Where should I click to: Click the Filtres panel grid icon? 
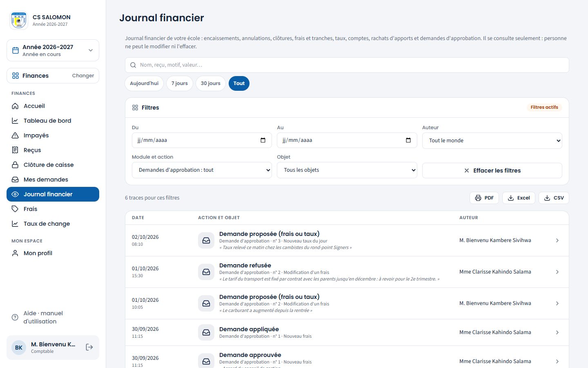coord(135,108)
